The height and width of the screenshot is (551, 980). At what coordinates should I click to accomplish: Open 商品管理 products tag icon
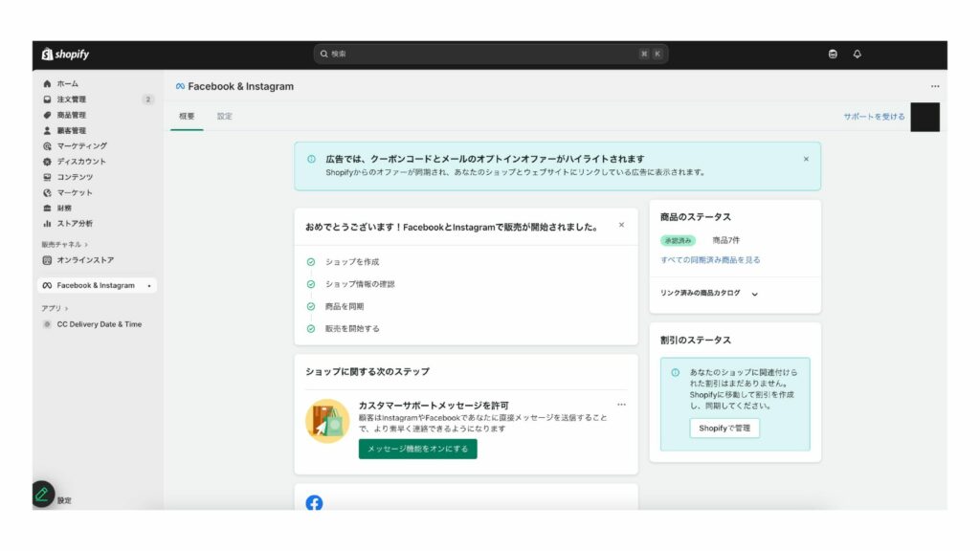[x=47, y=115]
